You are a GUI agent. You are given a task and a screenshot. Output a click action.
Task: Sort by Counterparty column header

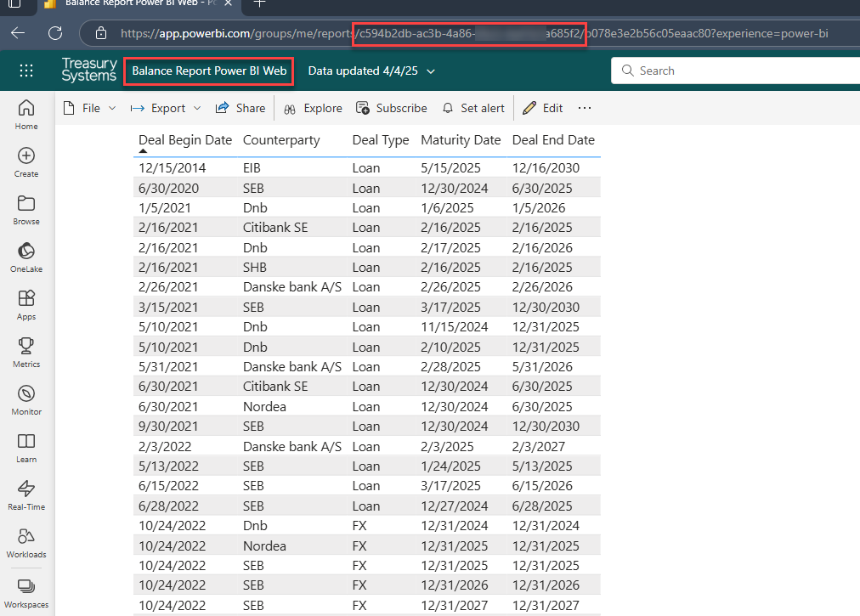coord(281,140)
